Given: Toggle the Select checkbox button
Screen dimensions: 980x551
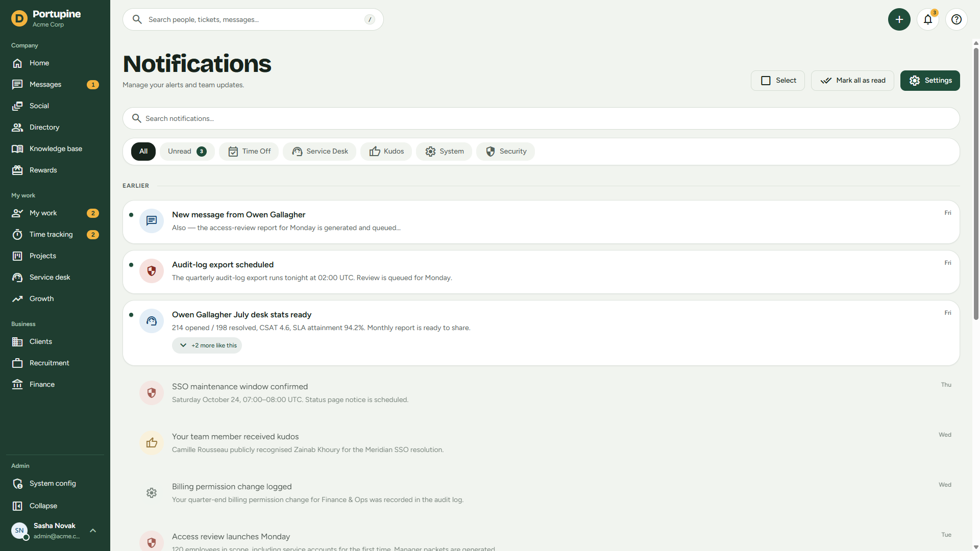Looking at the screenshot, I should pyautogui.click(x=778, y=81).
